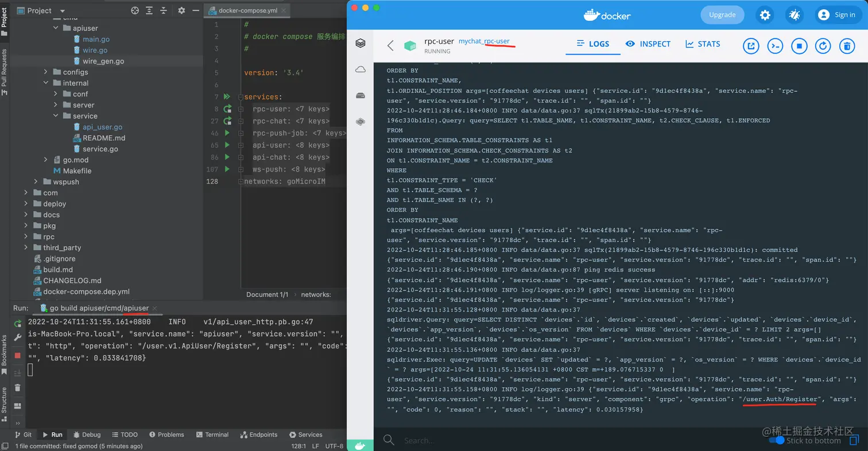Toggle tool window bars in status bar corner

tap(5, 446)
